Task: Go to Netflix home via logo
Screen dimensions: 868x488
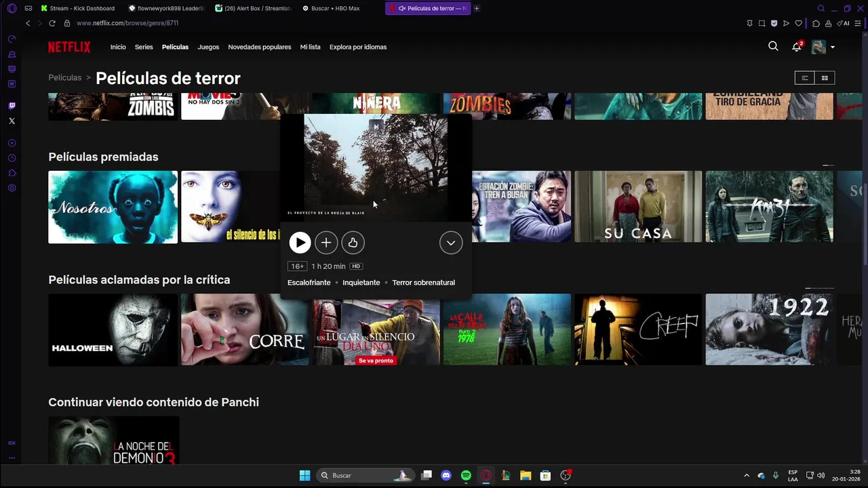Action: (69, 47)
